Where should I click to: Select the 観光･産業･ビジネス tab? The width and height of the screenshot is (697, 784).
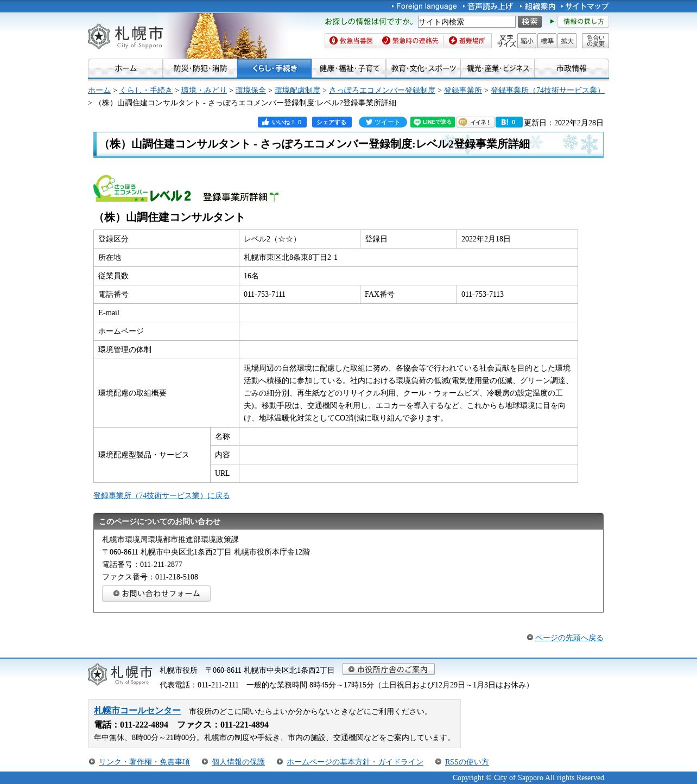click(x=497, y=68)
